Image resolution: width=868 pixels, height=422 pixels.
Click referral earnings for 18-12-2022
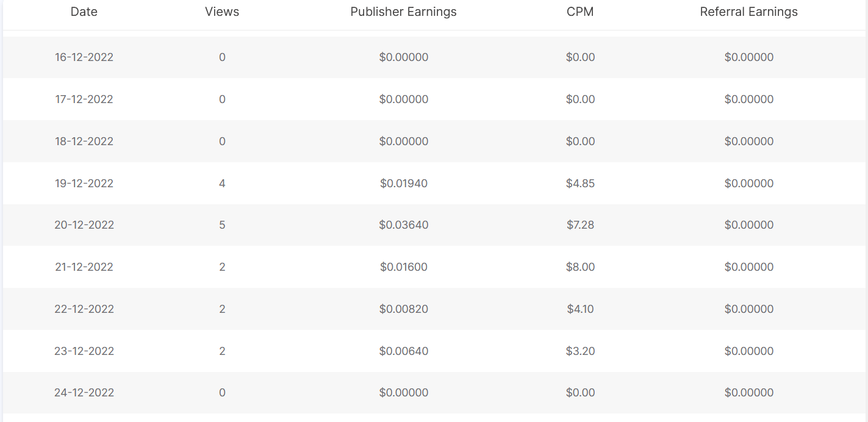pos(749,141)
